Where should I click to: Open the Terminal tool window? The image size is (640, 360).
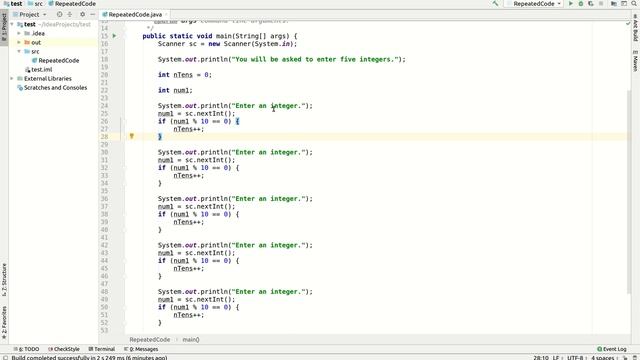click(x=102, y=349)
